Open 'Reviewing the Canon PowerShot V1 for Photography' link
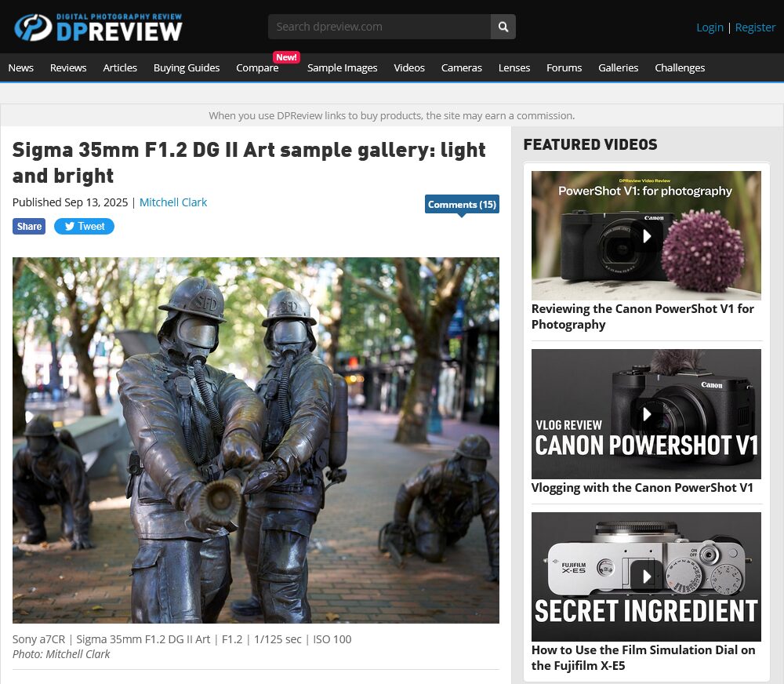The width and height of the screenshot is (784, 684). point(643,317)
